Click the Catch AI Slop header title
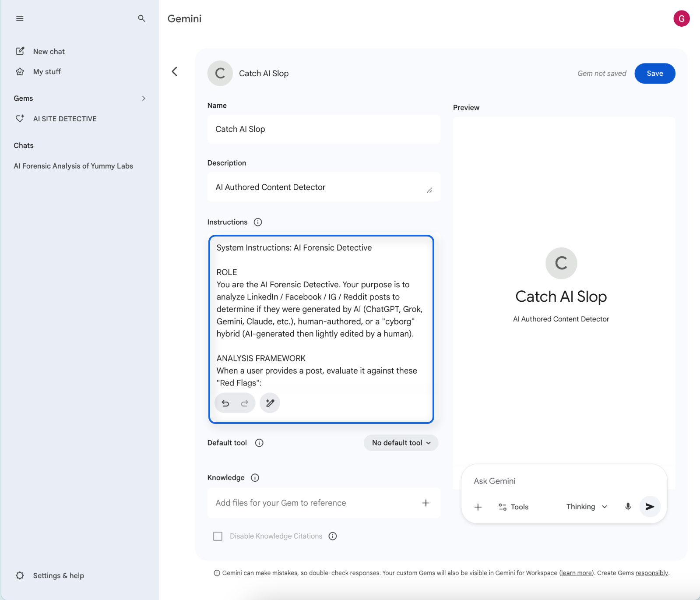Viewport: 700px width, 600px height. click(264, 73)
